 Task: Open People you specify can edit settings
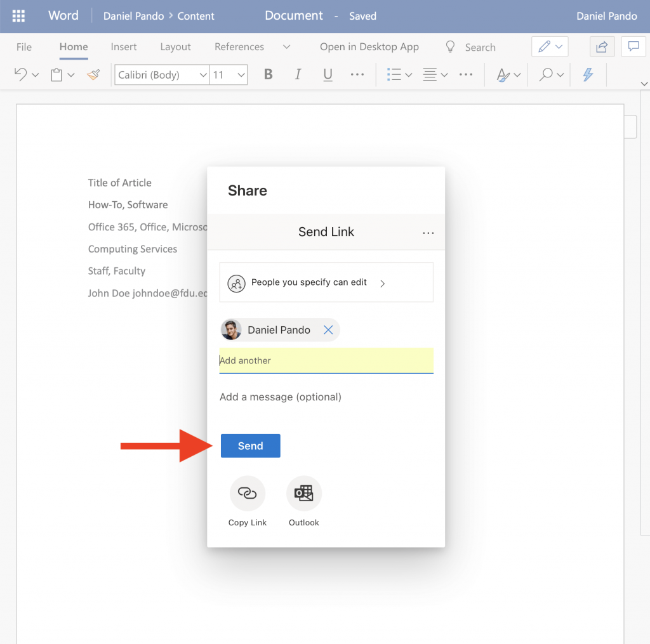(x=326, y=282)
